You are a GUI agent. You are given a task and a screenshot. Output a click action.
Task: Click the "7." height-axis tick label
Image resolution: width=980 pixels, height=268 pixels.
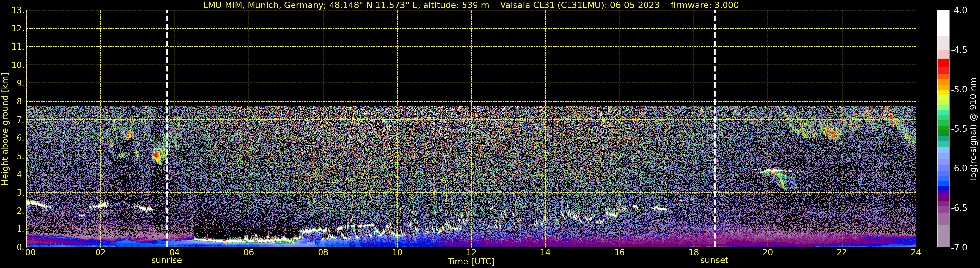click(x=20, y=120)
